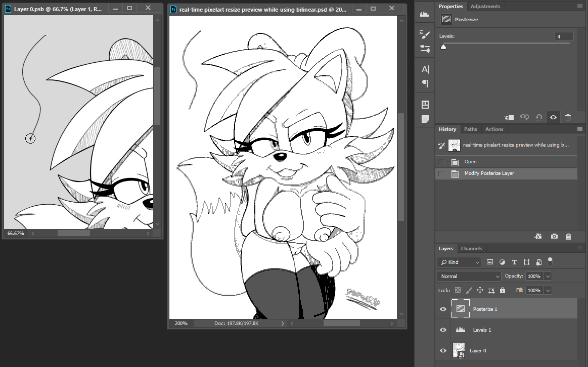Click the lock all icon in Layers
588x367 pixels.
(x=502, y=291)
